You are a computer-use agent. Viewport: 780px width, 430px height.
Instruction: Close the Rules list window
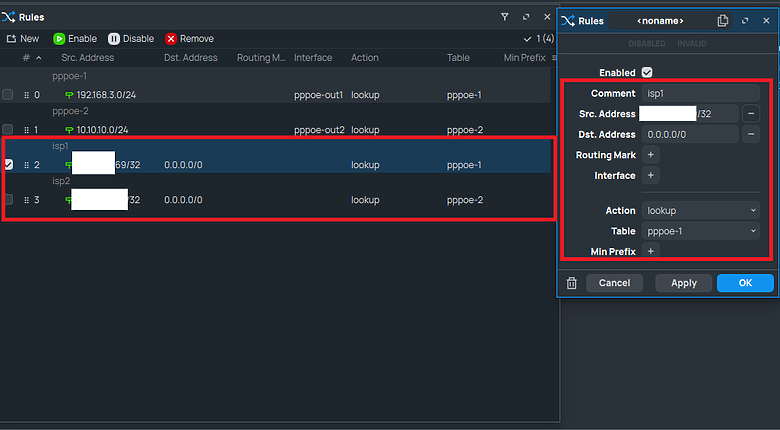point(547,17)
